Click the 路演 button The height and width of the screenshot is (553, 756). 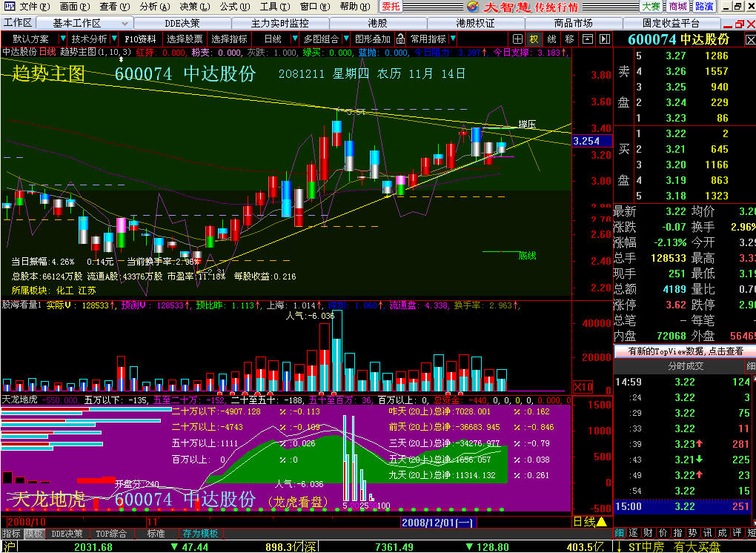pyautogui.click(x=704, y=7)
